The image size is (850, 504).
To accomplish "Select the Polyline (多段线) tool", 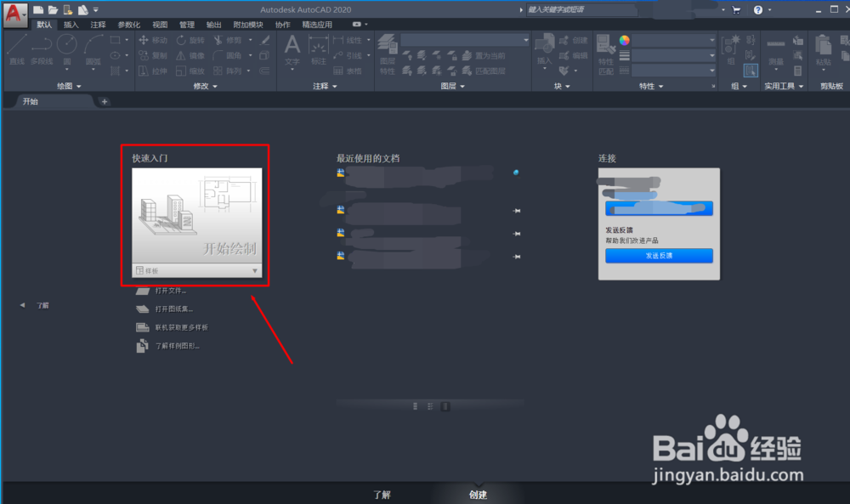I will pyautogui.click(x=42, y=50).
